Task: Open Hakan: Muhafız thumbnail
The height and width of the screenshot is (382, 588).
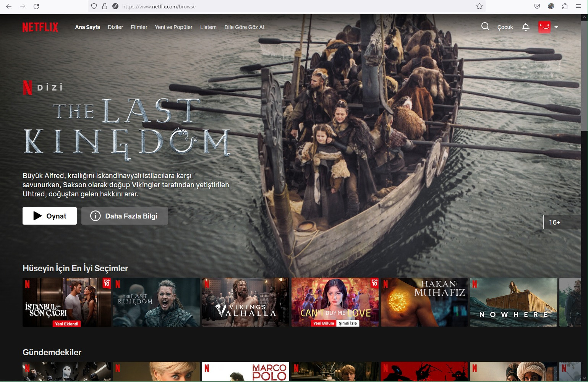Action: [x=424, y=302]
